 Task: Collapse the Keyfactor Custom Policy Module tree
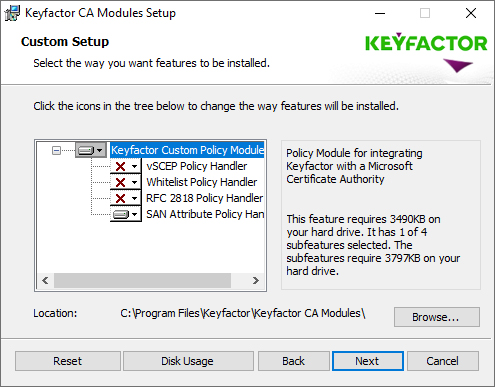coord(56,150)
